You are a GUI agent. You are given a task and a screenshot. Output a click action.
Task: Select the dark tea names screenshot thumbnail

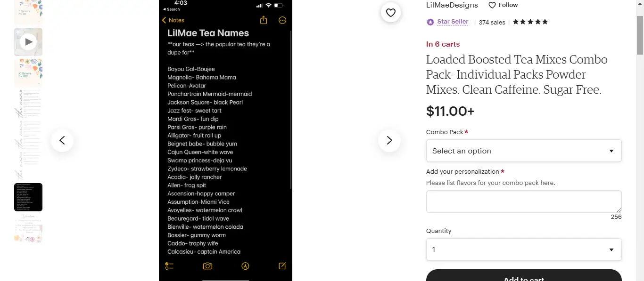point(28,197)
